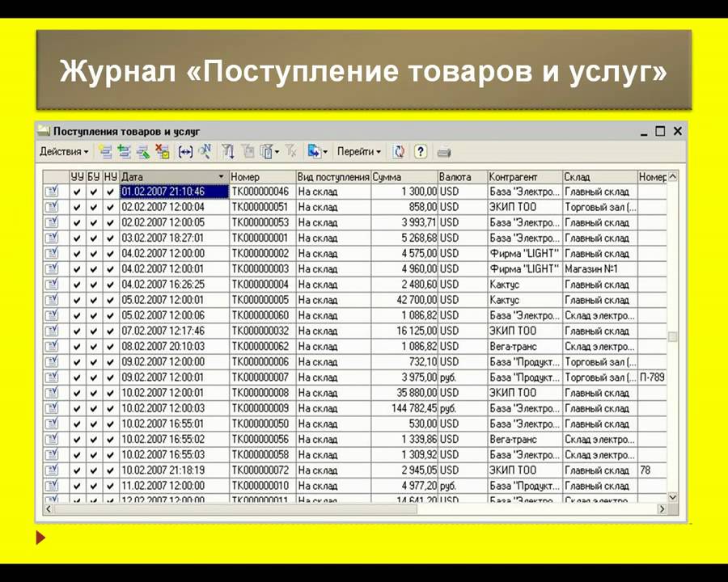The height and width of the screenshot is (582, 728).
Task: Click the find by number icon
Action: pos(205,151)
